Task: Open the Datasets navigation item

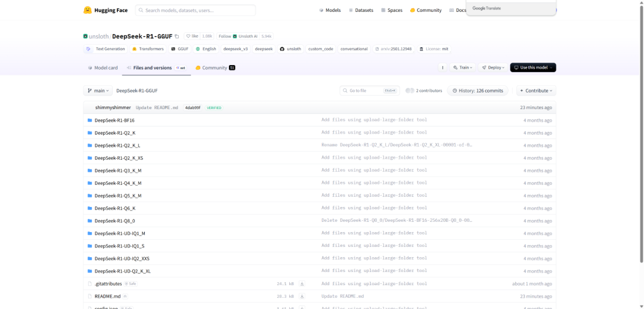Action: pos(361,10)
